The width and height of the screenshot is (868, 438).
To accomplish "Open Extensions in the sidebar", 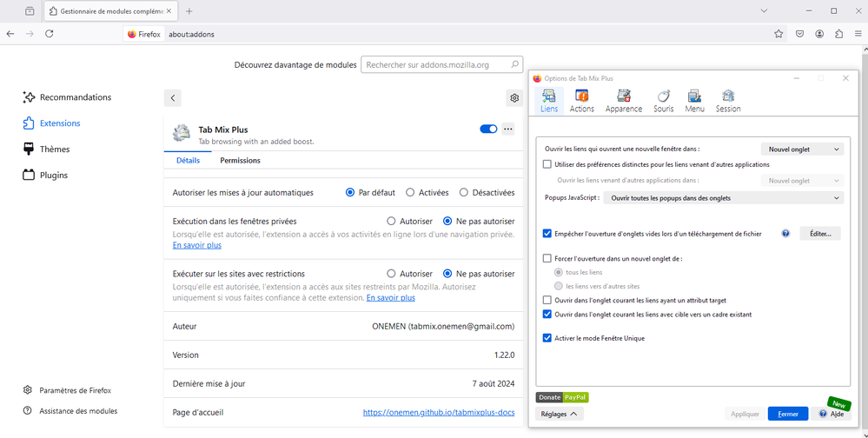I will tap(51, 123).
